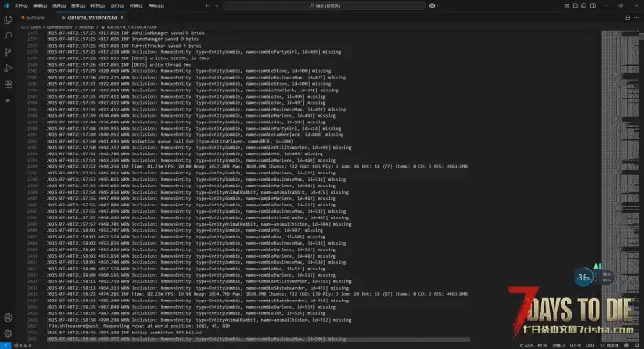This screenshot has width=644, height=349.
Task: Switch to the 42816774 .txt editor tab
Action: (91, 17)
